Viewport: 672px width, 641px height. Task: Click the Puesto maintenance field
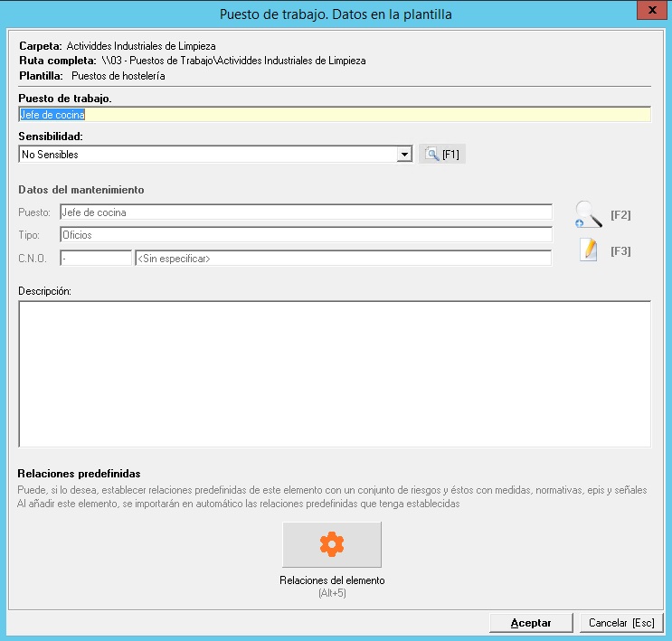coord(305,212)
